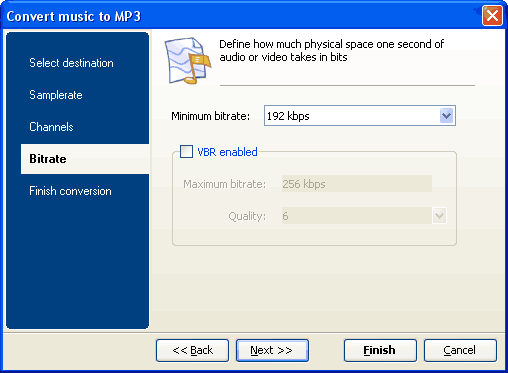
Task: Open the Channels step
Action: tap(51, 127)
